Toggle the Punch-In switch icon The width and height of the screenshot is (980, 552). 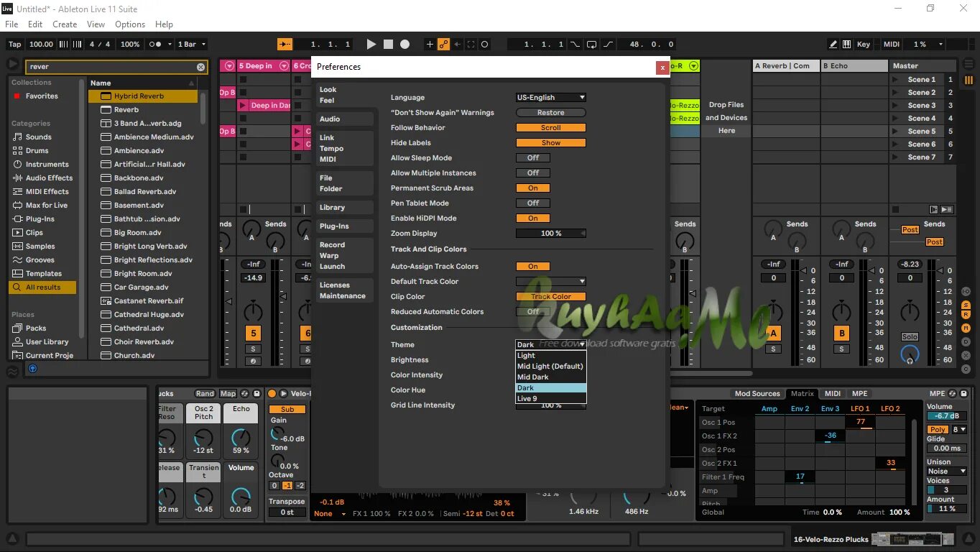[575, 44]
